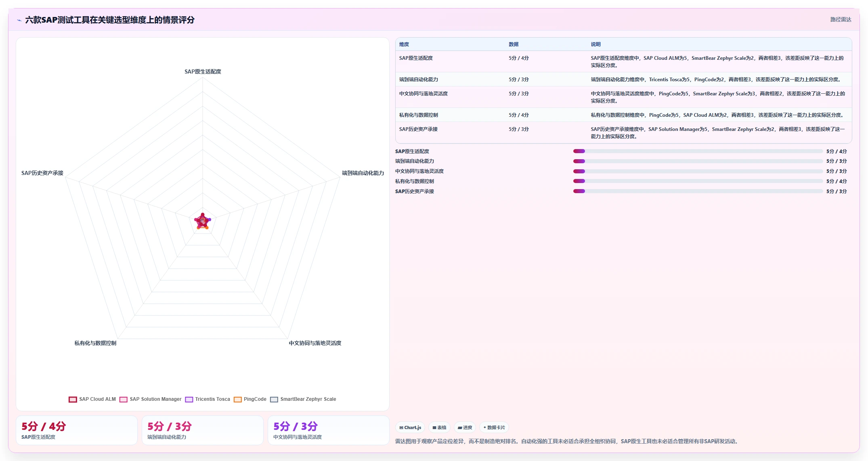Select table cell 中文协同与落地灵活度
The height and width of the screenshot is (461, 868).
pyautogui.click(x=424, y=94)
